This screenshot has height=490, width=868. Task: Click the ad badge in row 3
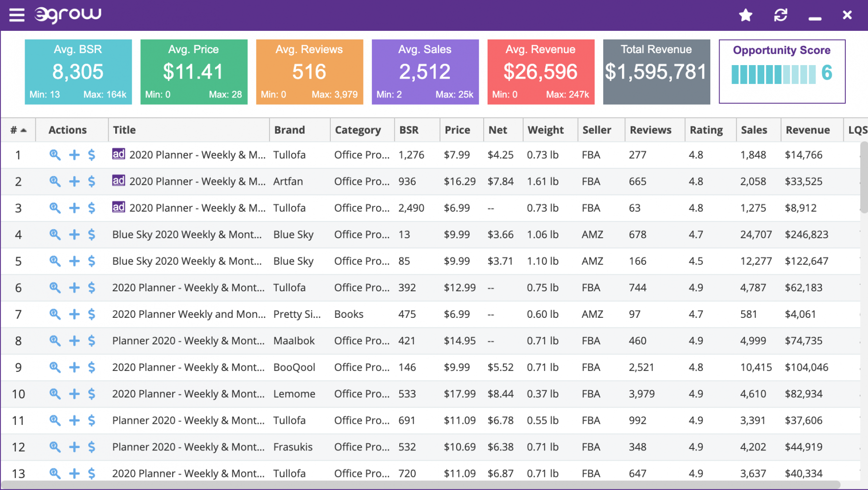tap(119, 207)
